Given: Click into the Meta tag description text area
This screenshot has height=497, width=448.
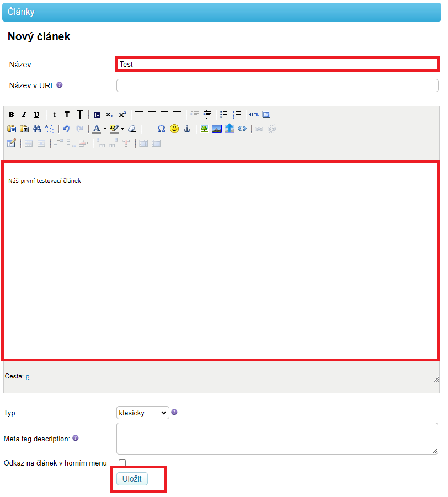Looking at the screenshot, I should click(277, 439).
